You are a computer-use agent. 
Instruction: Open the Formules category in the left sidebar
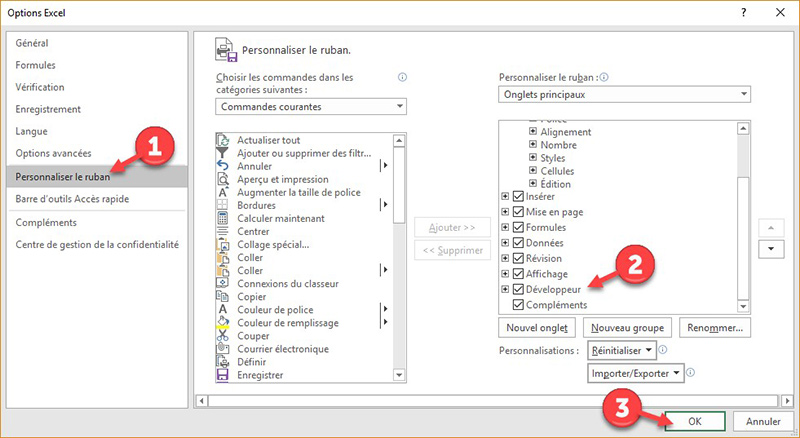(x=97, y=65)
